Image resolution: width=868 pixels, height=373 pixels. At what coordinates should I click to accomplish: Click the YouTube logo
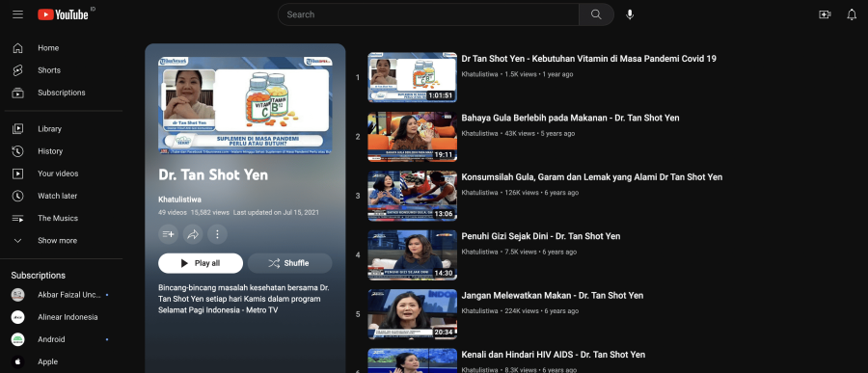(63, 14)
